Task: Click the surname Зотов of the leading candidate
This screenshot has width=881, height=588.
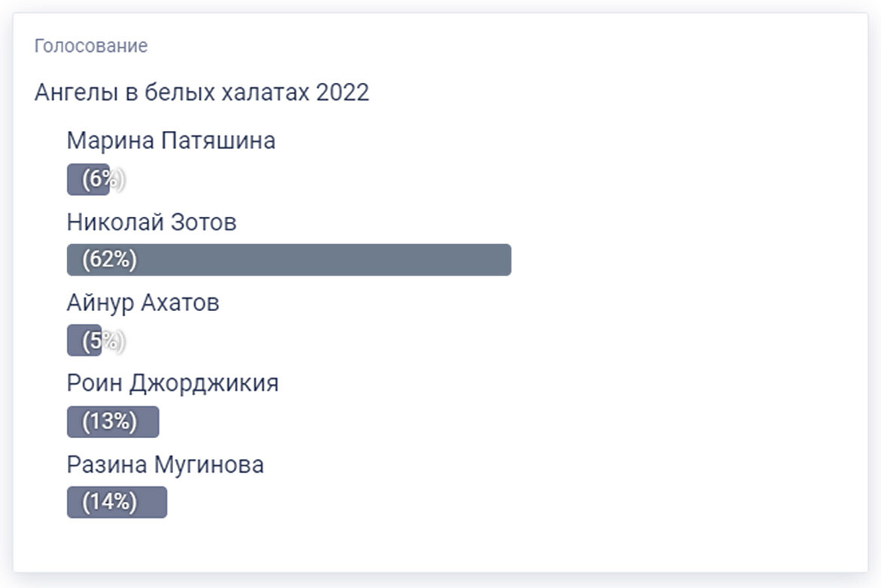Action: pyautogui.click(x=203, y=222)
